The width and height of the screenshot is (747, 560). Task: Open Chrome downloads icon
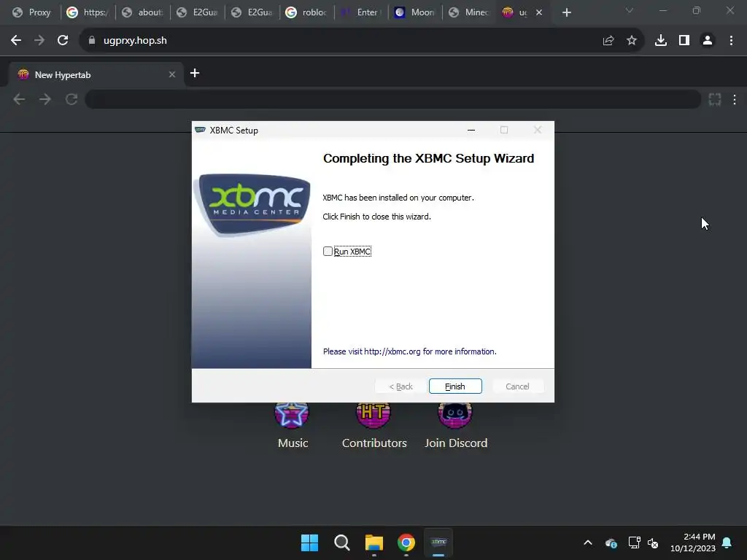[x=661, y=41]
